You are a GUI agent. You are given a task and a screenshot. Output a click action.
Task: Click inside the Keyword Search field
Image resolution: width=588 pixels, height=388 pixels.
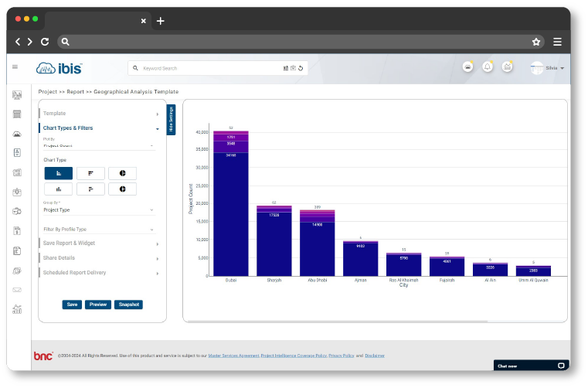209,69
